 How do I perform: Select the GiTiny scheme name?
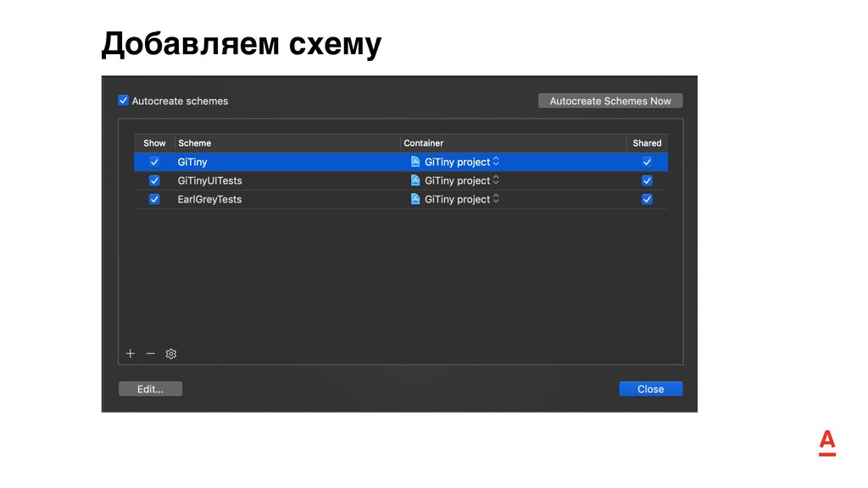[x=192, y=162]
